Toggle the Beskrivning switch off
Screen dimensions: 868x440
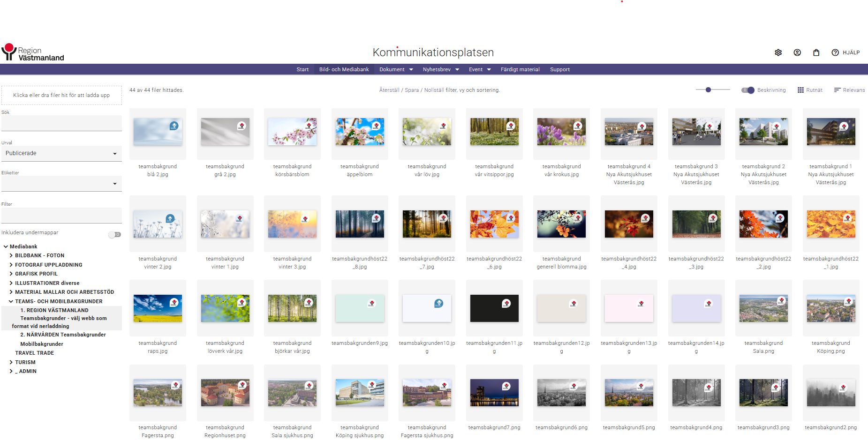point(748,90)
